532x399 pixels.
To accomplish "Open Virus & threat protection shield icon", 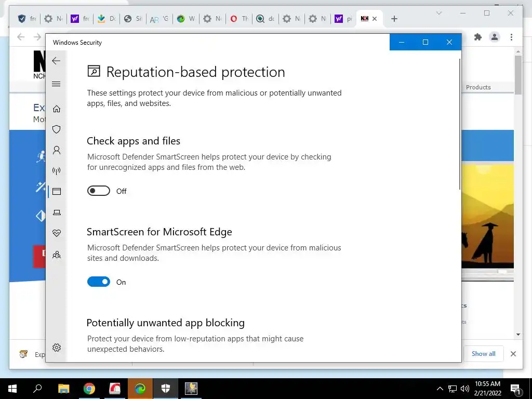I will pyautogui.click(x=57, y=129).
